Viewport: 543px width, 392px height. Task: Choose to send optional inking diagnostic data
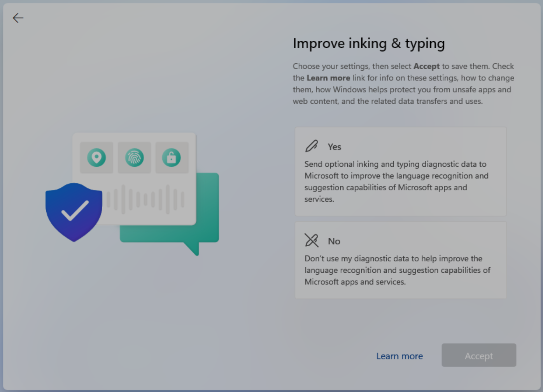[401, 171]
